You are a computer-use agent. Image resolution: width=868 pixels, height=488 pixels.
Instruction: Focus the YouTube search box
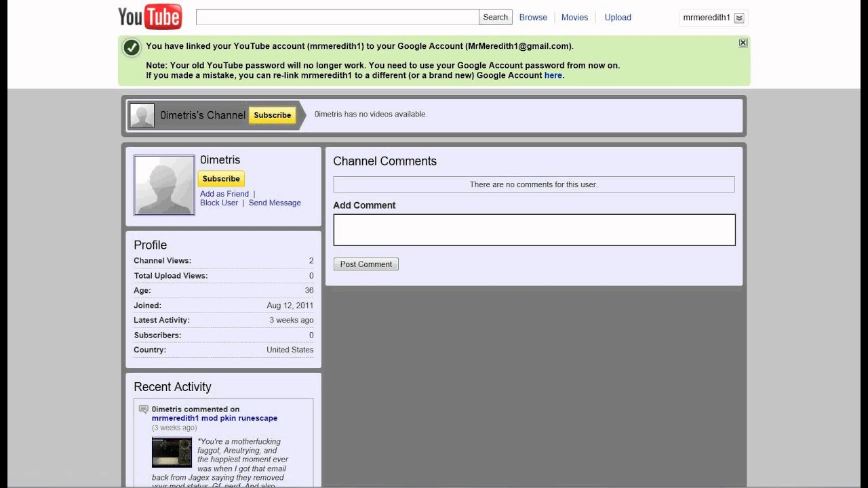pos(337,17)
